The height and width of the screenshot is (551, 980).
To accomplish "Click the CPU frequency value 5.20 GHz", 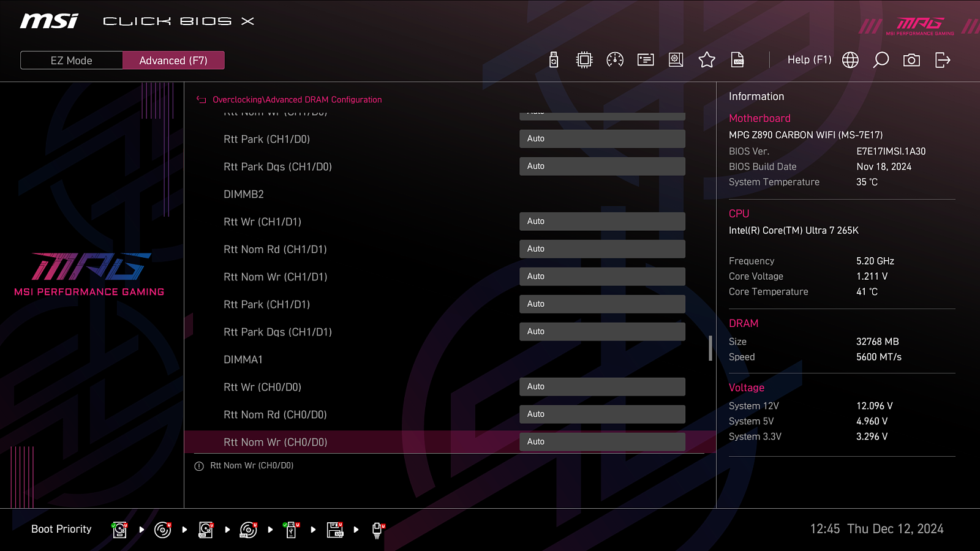I will (x=875, y=261).
